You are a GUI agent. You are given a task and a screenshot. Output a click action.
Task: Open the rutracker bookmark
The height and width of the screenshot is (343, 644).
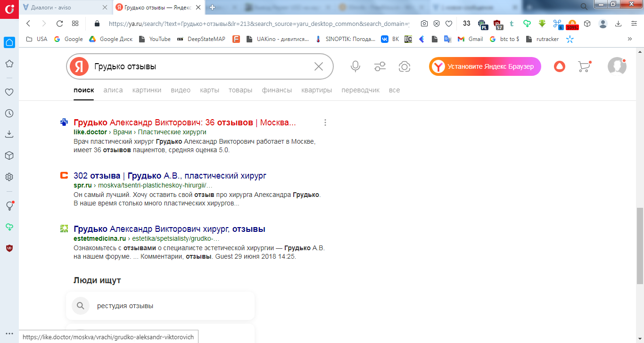click(x=542, y=39)
